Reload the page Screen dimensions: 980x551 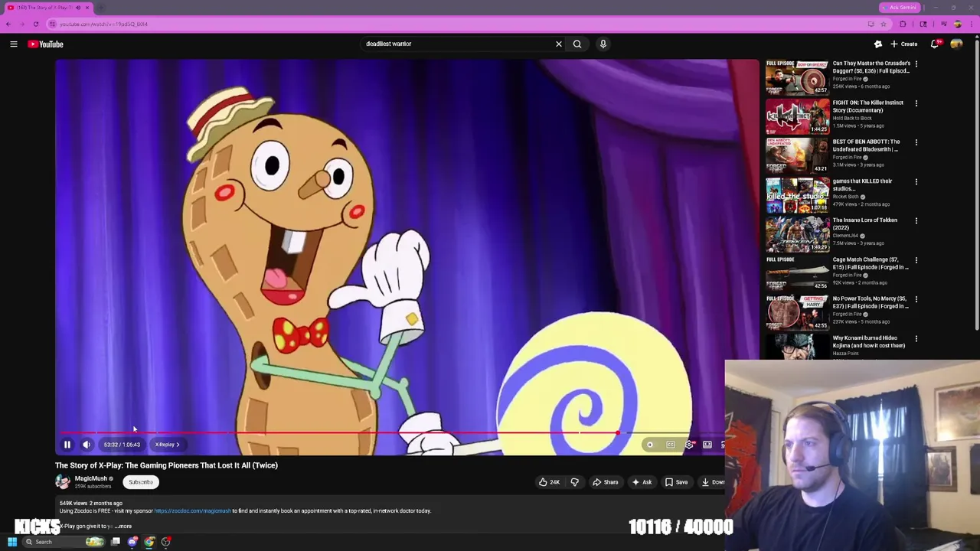(35, 24)
